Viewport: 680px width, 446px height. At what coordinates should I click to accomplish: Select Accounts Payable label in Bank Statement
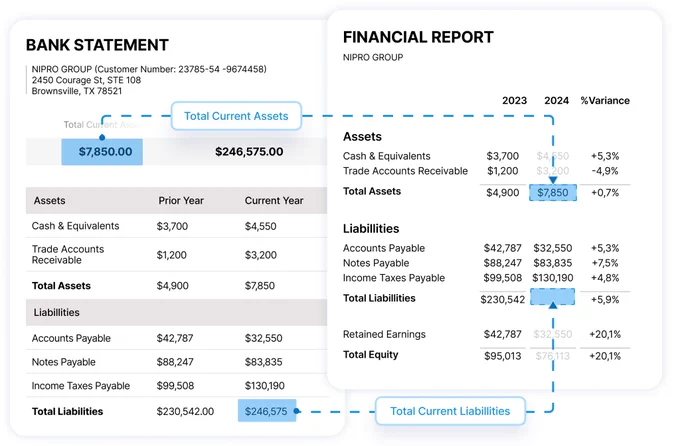(x=71, y=338)
